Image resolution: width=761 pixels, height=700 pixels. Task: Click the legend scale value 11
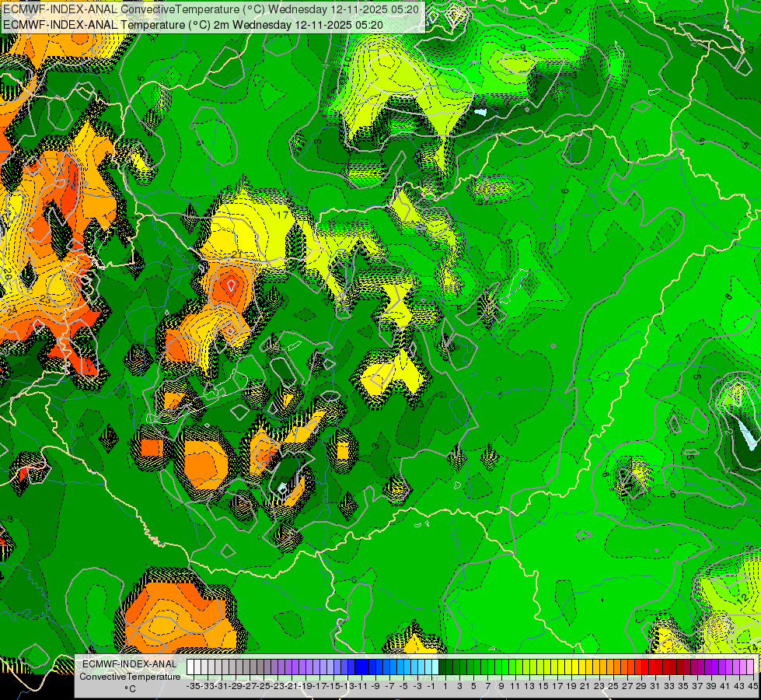click(515, 686)
